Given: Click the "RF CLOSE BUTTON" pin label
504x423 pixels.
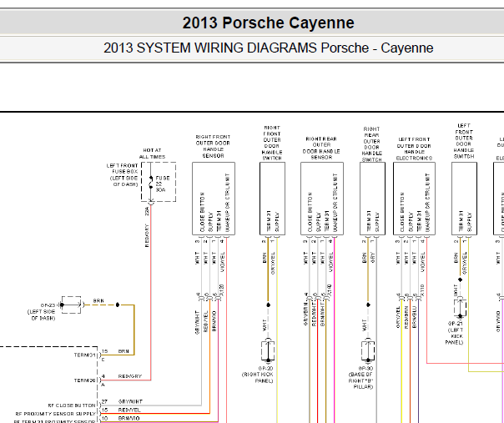Looking at the screenshot, I should (x=72, y=405).
